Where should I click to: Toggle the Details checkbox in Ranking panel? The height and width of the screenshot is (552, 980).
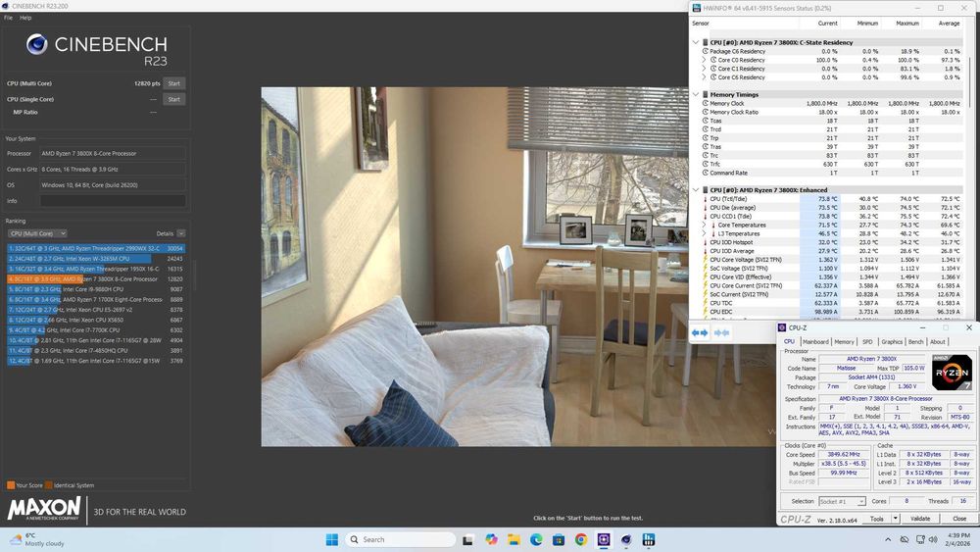(x=180, y=233)
